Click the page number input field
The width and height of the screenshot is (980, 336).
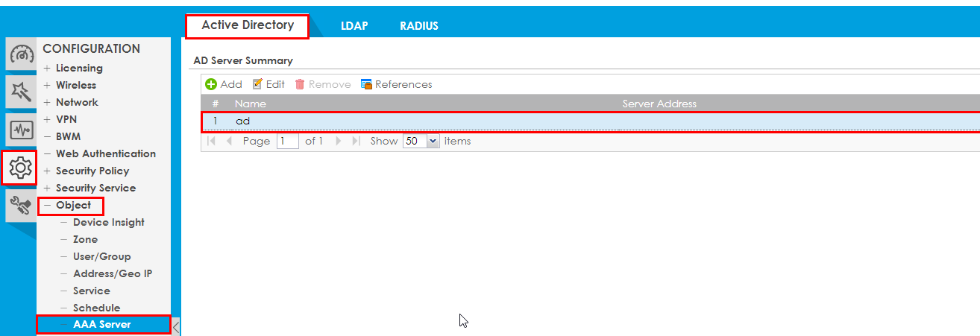click(x=287, y=141)
